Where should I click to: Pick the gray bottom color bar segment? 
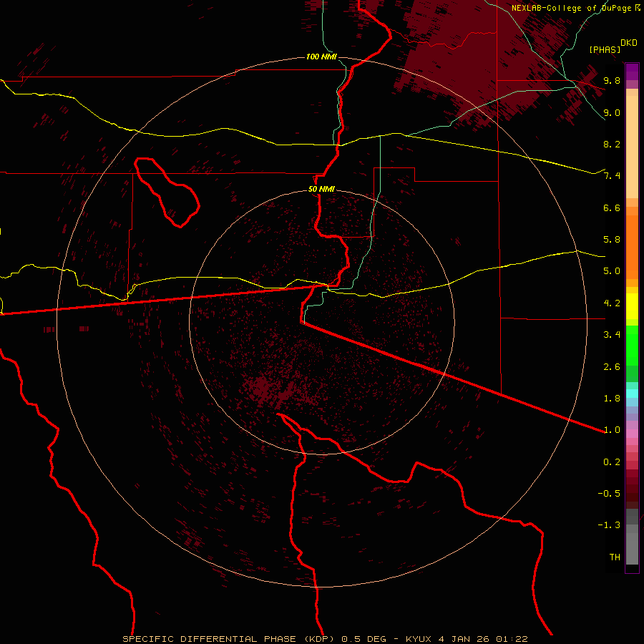tap(632, 550)
